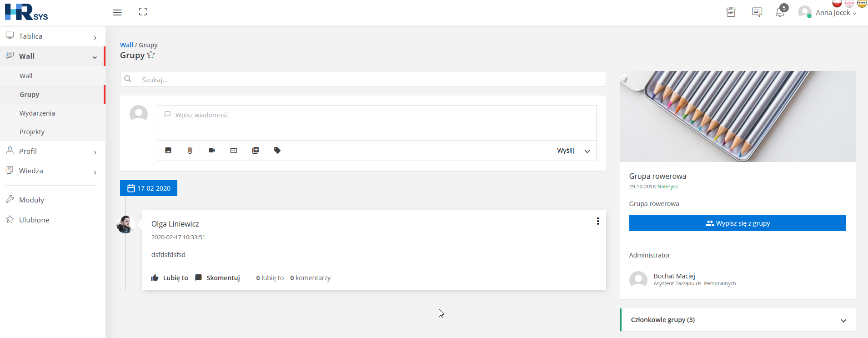Open the clipboard tasks icon

coord(731,12)
